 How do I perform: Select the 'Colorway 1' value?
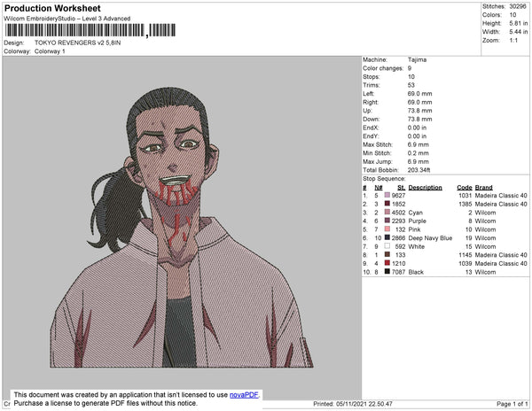click(x=50, y=51)
